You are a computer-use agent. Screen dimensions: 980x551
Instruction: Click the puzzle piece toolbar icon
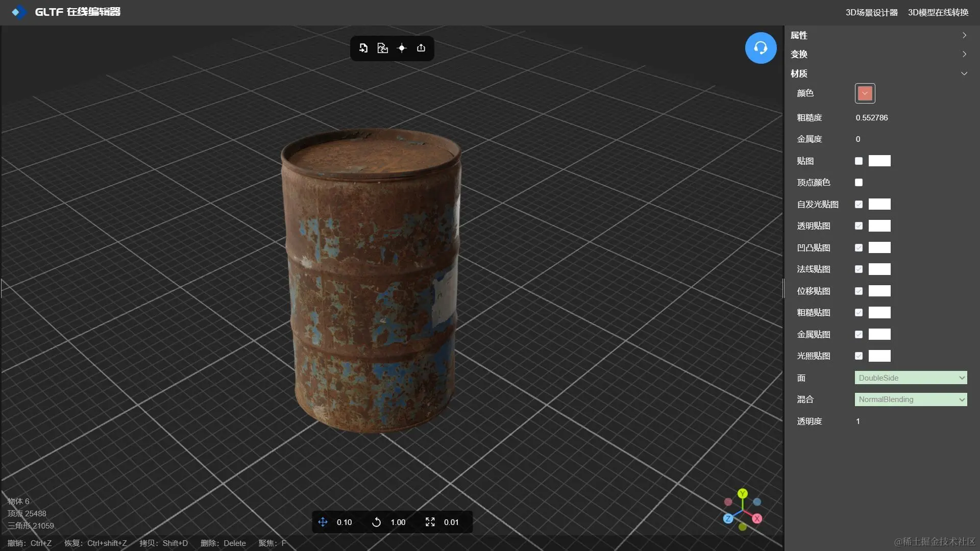382,48
